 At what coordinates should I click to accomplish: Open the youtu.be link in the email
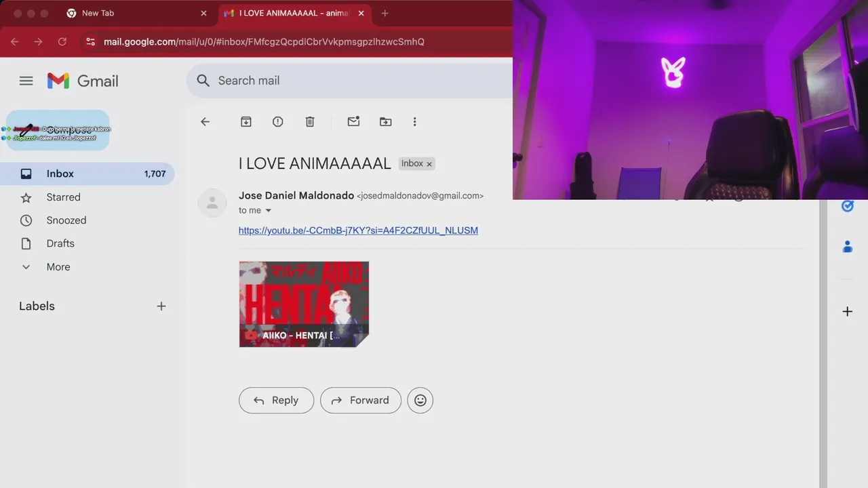[358, 230]
